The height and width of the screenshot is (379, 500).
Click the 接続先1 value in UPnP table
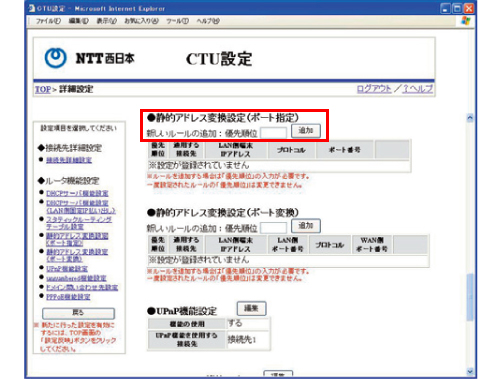tap(242, 340)
